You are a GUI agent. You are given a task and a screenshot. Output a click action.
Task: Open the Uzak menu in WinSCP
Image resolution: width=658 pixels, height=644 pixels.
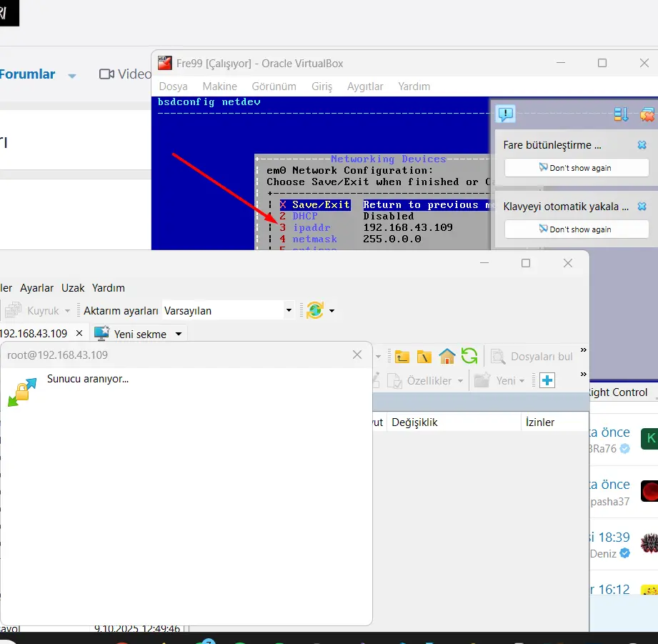[73, 287]
